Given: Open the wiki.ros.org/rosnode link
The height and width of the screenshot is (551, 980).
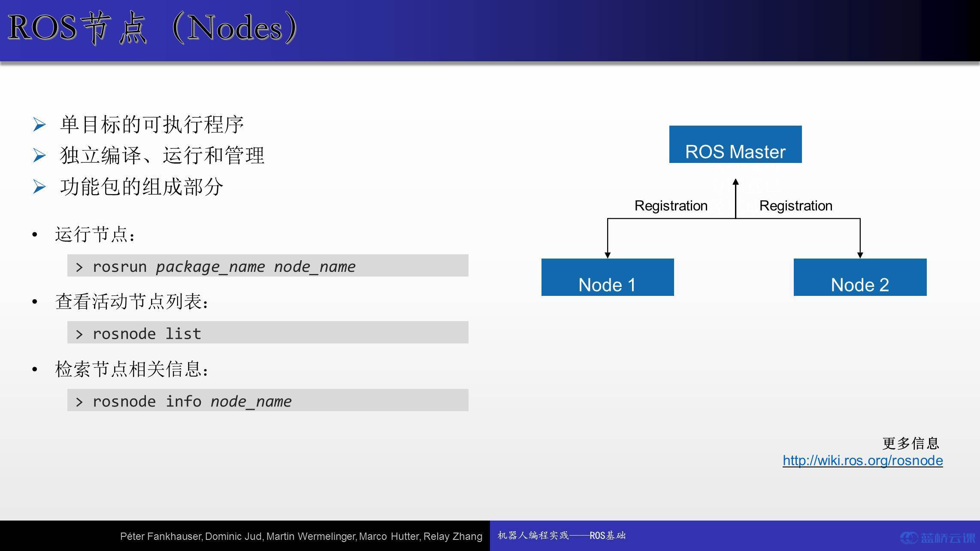Looking at the screenshot, I should pyautogui.click(x=862, y=461).
